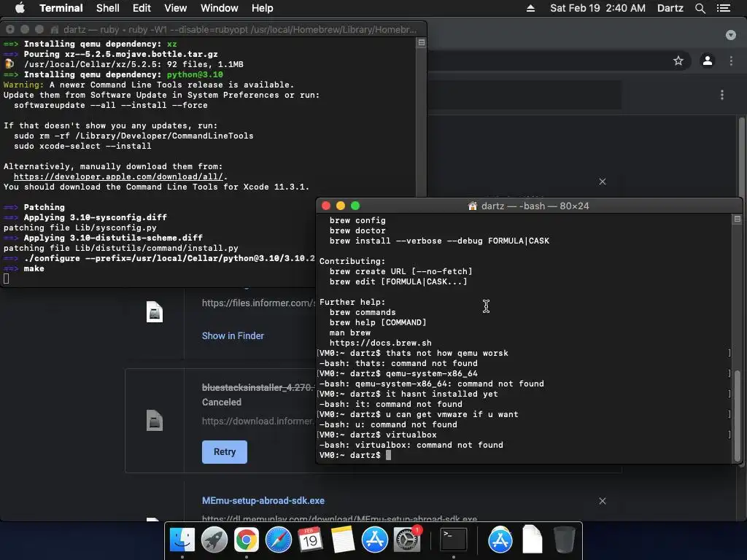Click the date and time in menu bar
Viewport: 747px width, 560px height.
click(x=597, y=8)
